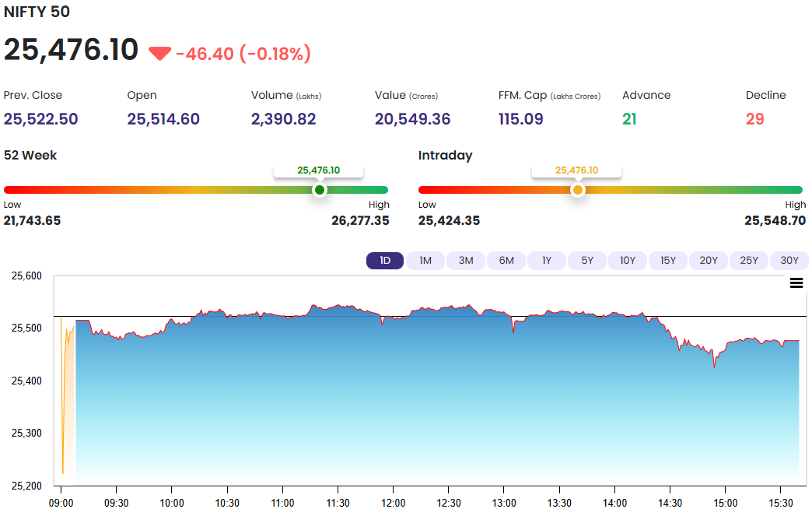Click the 52 Week low 21,743.65
This screenshot has width=812, height=516.
coord(32,221)
